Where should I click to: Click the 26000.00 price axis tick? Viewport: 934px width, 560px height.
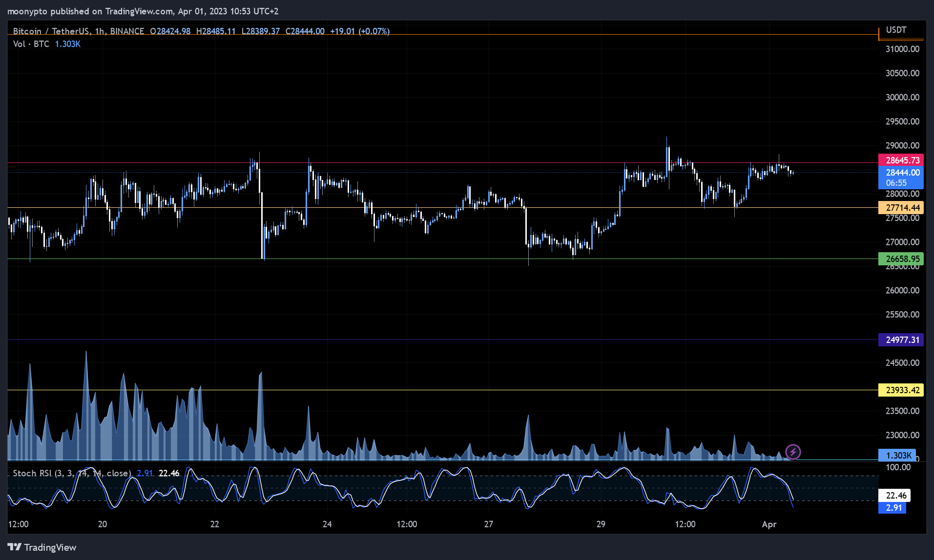click(902, 290)
